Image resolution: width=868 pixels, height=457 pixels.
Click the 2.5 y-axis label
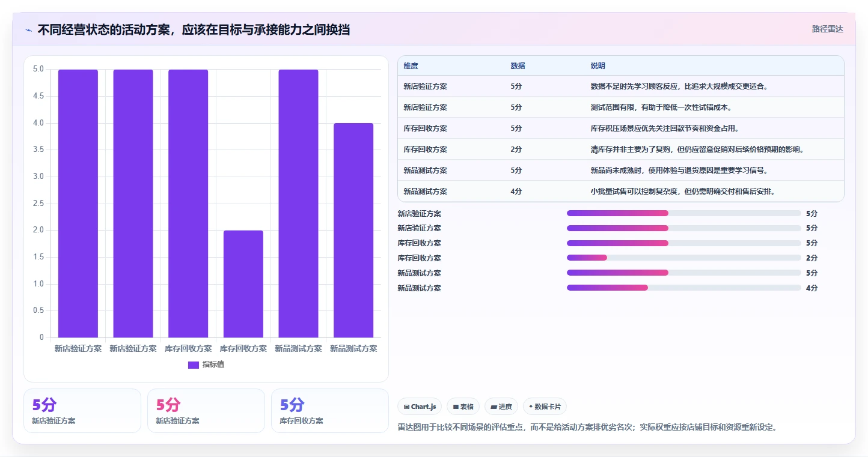38,204
